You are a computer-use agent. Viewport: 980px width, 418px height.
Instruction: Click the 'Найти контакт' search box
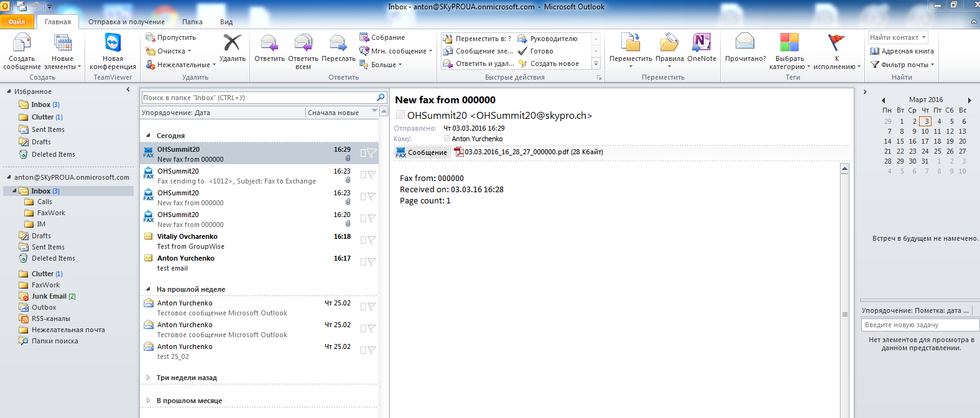click(899, 37)
